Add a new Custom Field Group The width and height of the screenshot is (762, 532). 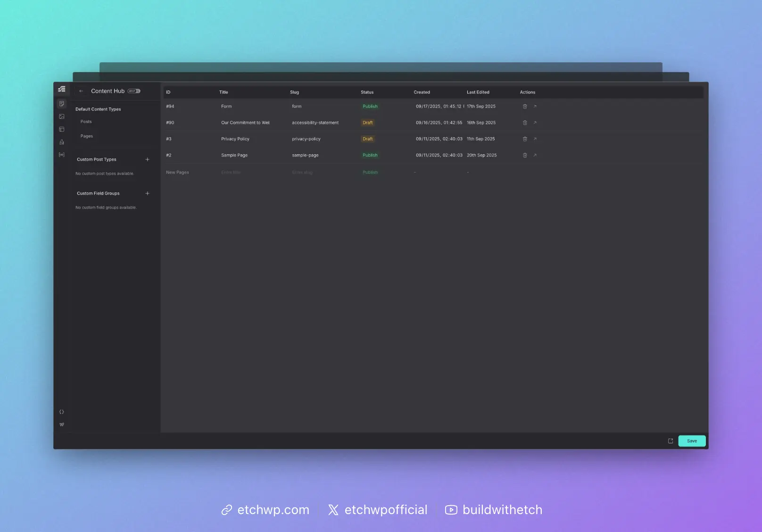pos(147,193)
